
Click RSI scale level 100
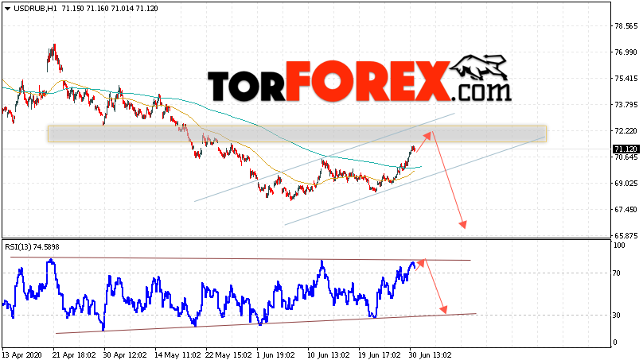coord(619,246)
